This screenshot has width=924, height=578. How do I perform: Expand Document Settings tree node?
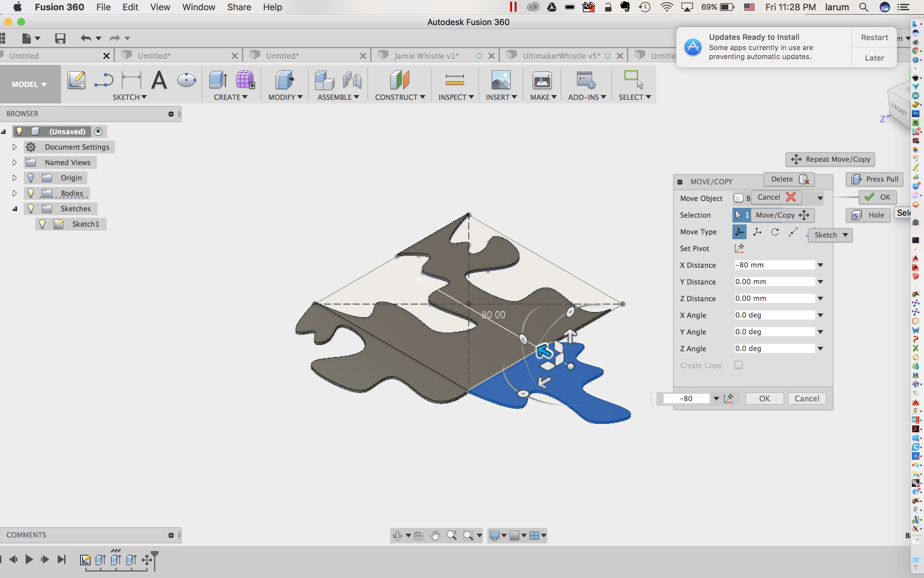coord(14,147)
